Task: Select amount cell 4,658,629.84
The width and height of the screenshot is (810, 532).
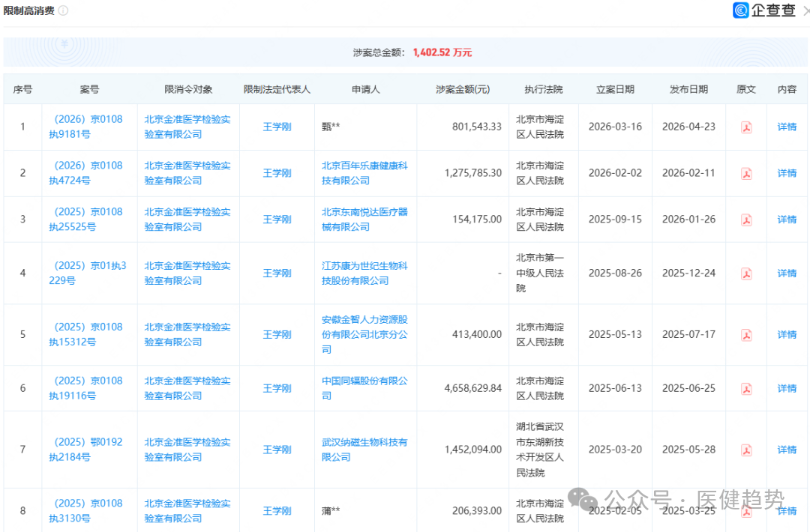Action: [472, 389]
